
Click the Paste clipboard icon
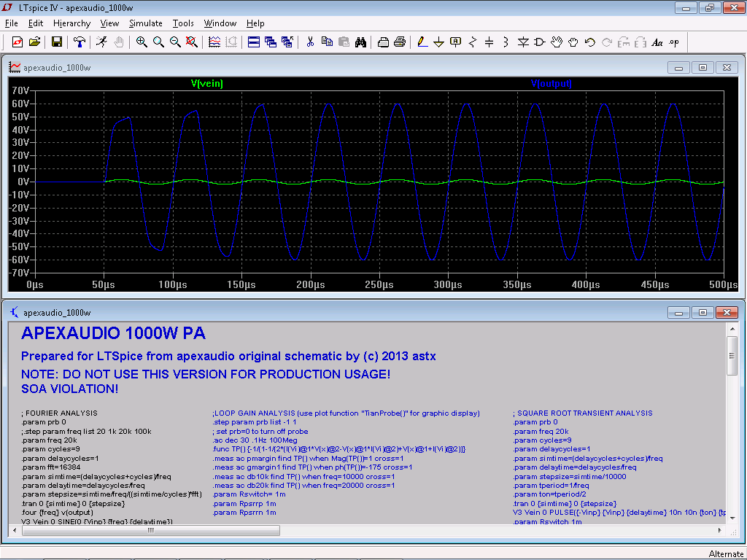[x=344, y=42]
